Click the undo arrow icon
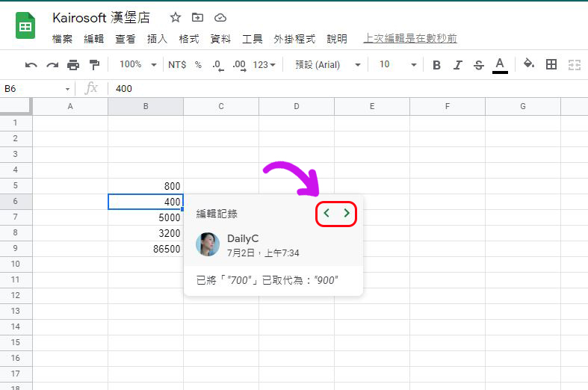588x390 pixels. click(31, 65)
